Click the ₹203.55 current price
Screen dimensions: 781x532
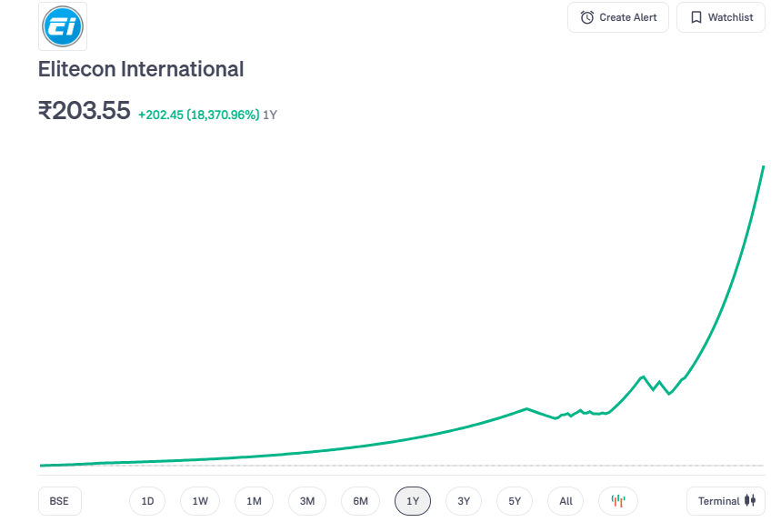[85, 111]
